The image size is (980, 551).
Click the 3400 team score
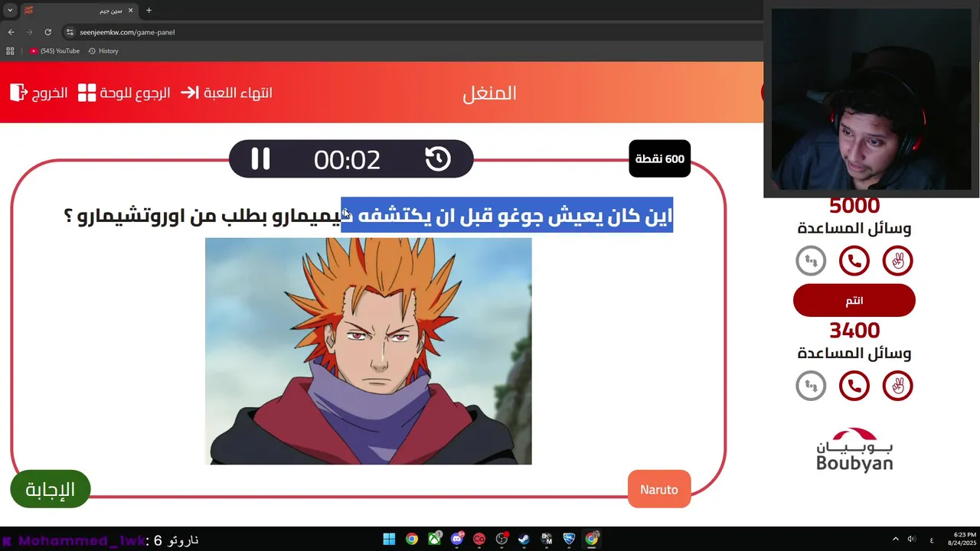click(854, 331)
